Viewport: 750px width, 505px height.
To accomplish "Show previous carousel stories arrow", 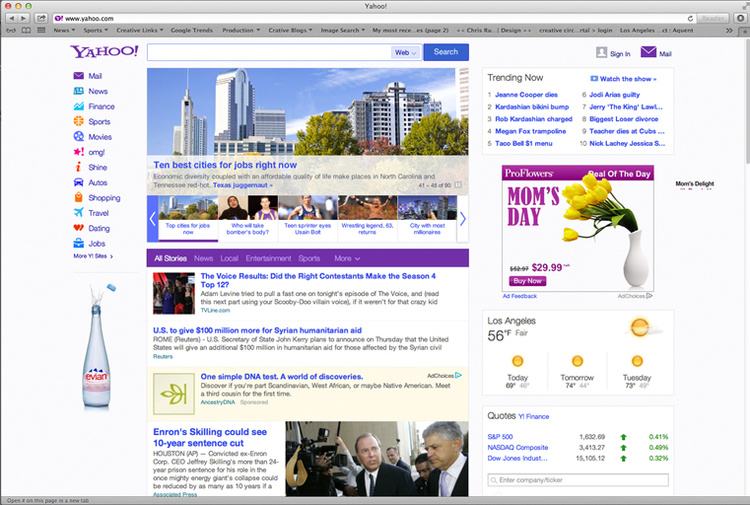I will [x=153, y=219].
